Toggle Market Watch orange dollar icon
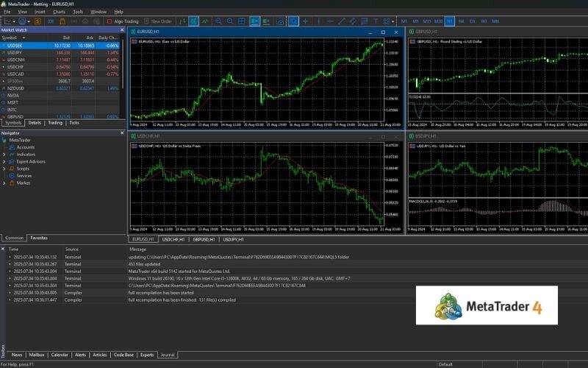This screenshot has height=368, width=588. (38, 21)
